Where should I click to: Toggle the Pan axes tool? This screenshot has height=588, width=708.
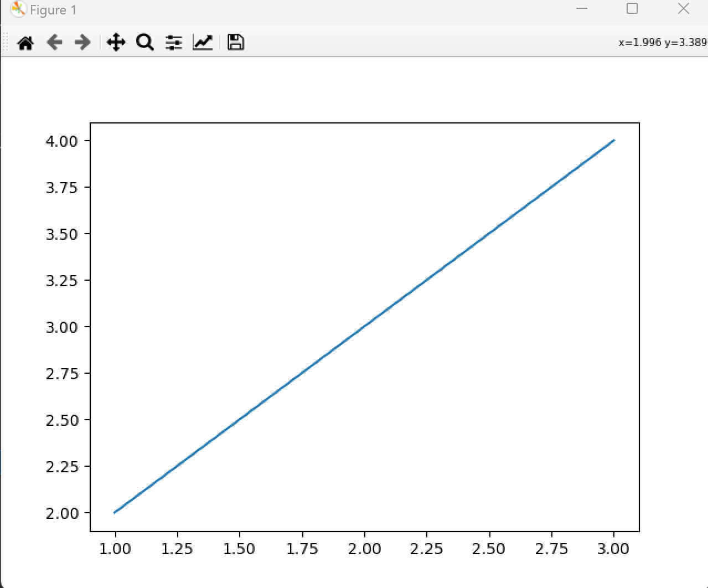pyautogui.click(x=116, y=42)
